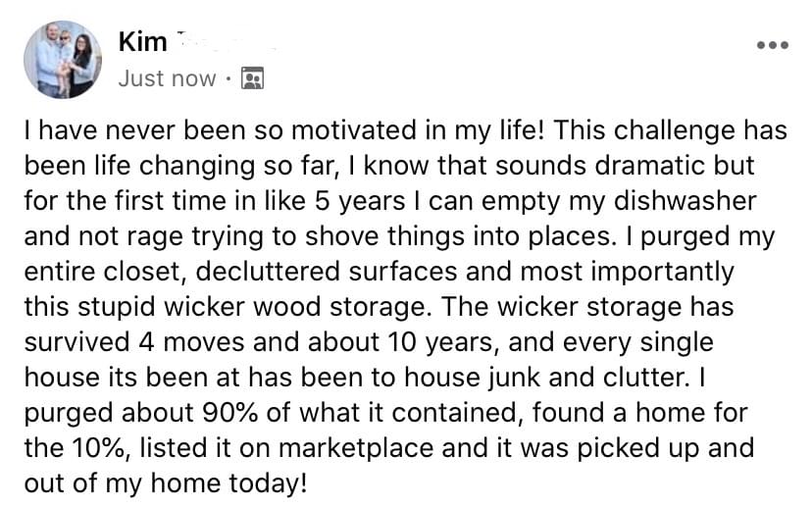Click the word "decluttered" in the post
The height and width of the screenshot is (507, 812).
(x=267, y=272)
